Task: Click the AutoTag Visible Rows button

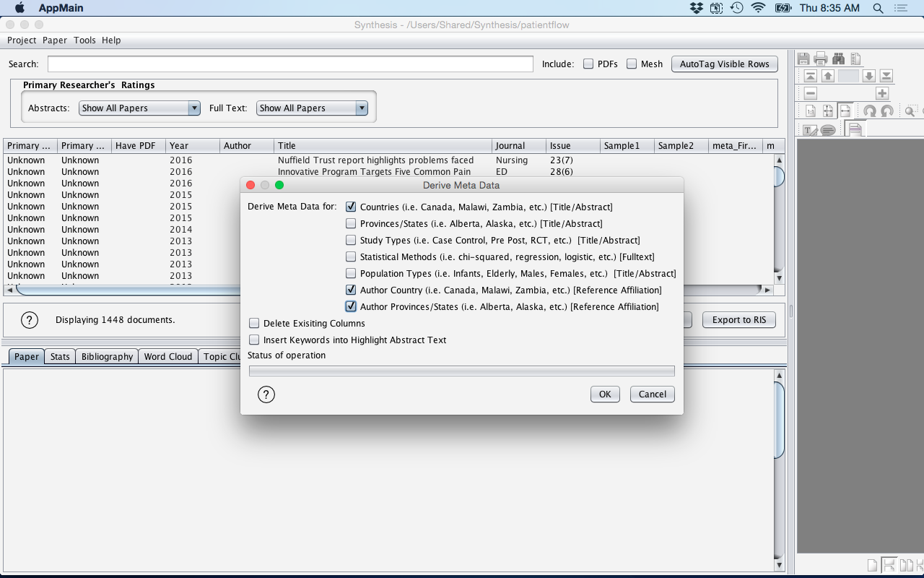Action: [724, 64]
